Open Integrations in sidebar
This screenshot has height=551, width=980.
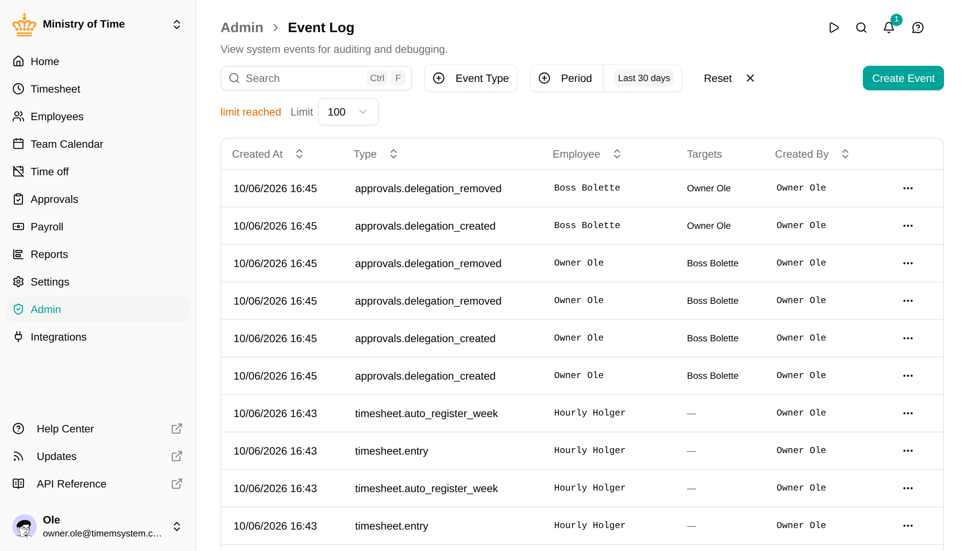coord(98,337)
